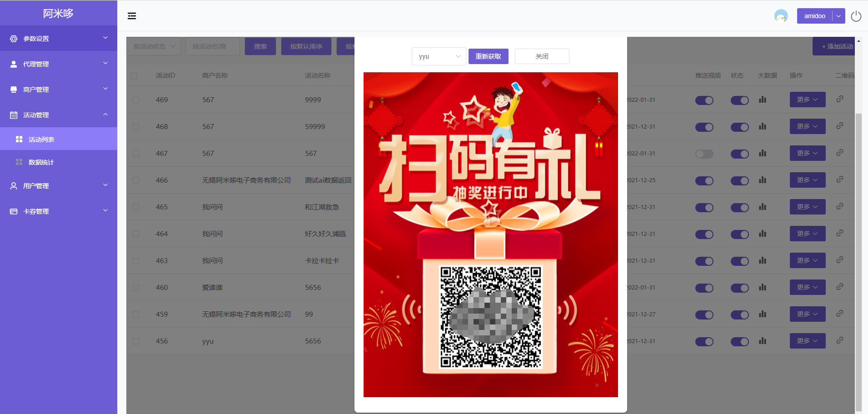The height and width of the screenshot is (414, 868).
Task: Click QR code link icon for row 465
Action: 840,206
